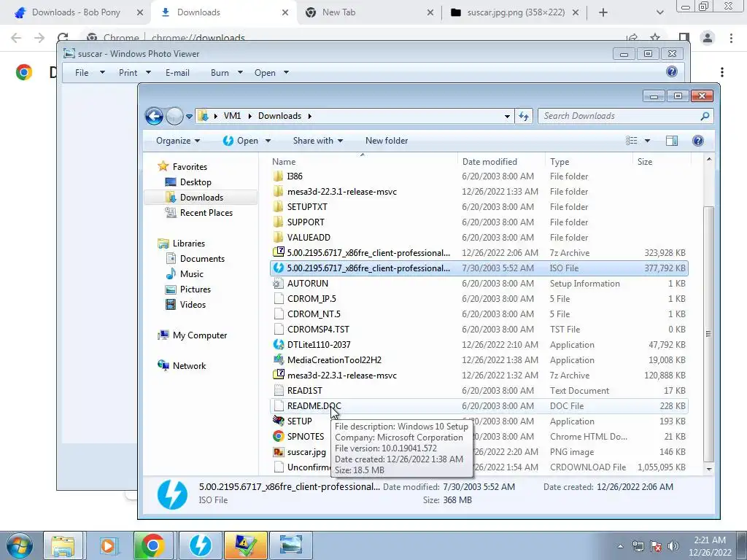Click the Explorer help question mark icon

coord(698,141)
